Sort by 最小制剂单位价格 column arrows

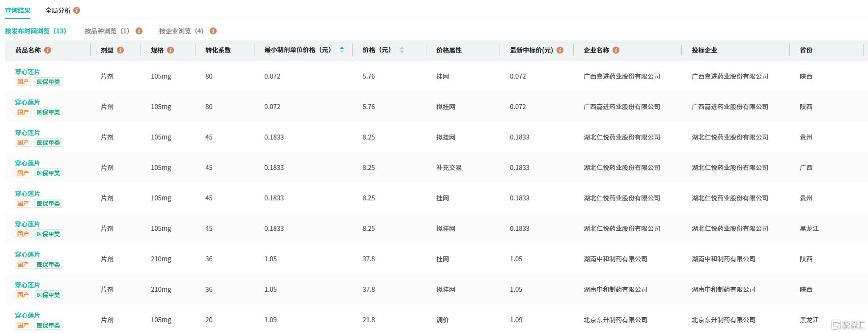pyautogui.click(x=342, y=50)
